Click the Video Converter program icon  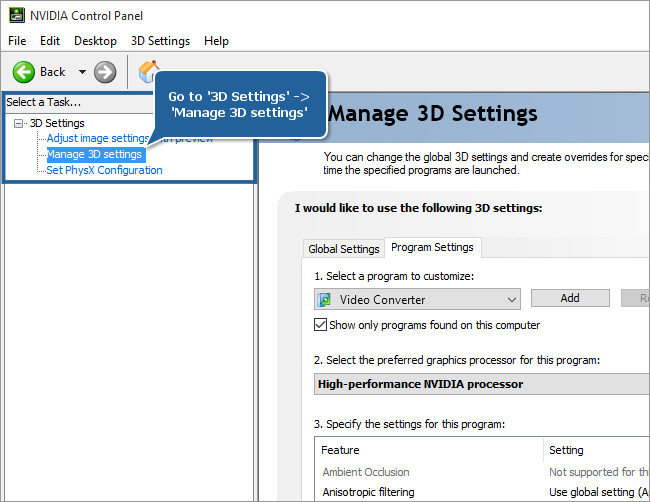[x=324, y=299]
